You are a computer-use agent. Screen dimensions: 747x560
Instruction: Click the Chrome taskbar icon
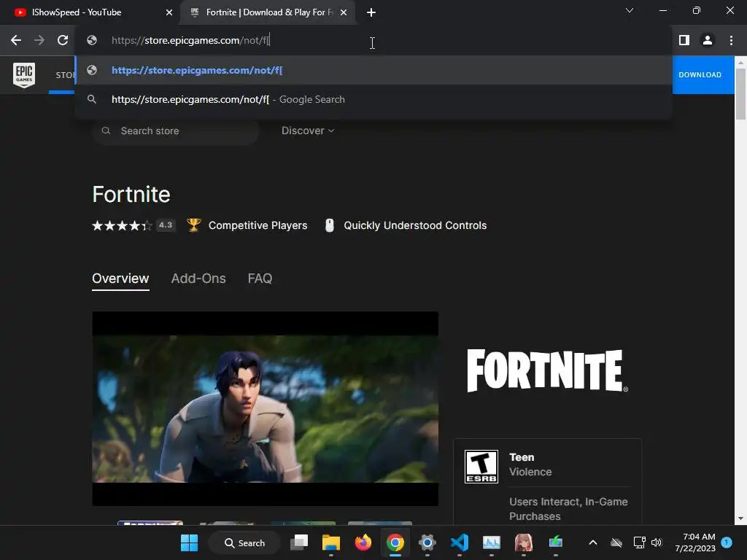click(x=395, y=542)
